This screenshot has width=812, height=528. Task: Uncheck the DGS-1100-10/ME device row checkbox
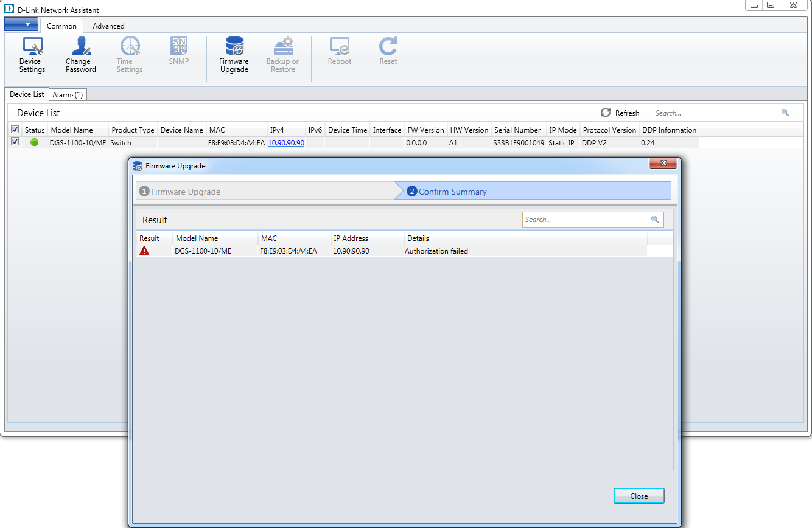(x=15, y=142)
